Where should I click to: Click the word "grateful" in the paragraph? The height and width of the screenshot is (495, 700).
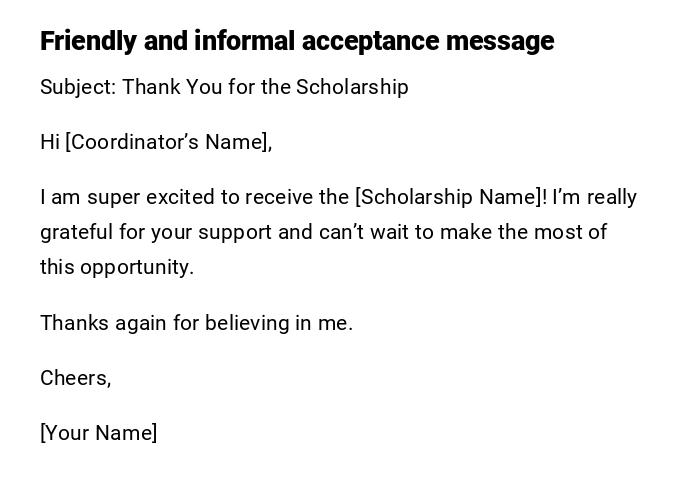point(75,232)
